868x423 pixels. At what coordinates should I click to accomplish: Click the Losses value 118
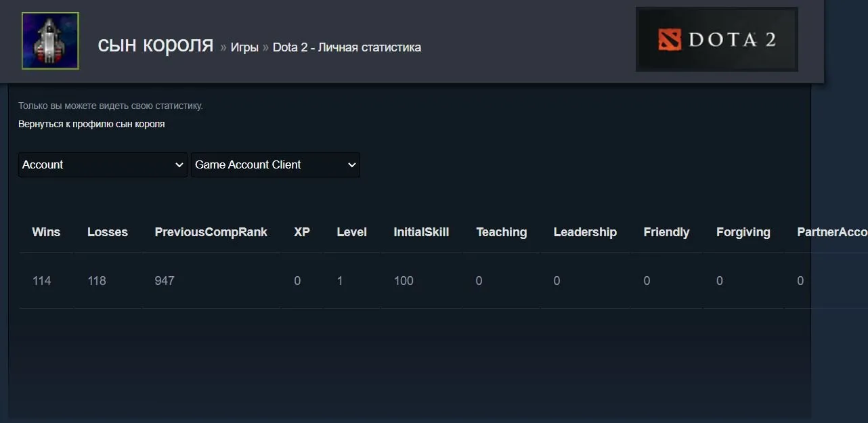(97, 281)
